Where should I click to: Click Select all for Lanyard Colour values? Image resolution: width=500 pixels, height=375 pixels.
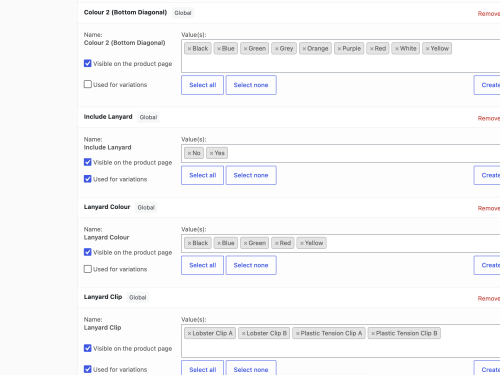click(x=202, y=265)
